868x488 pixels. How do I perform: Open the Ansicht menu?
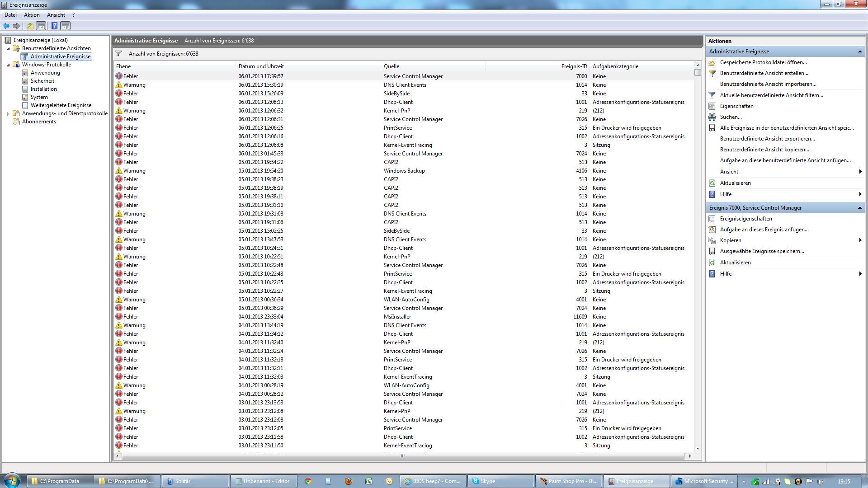tap(56, 15)
